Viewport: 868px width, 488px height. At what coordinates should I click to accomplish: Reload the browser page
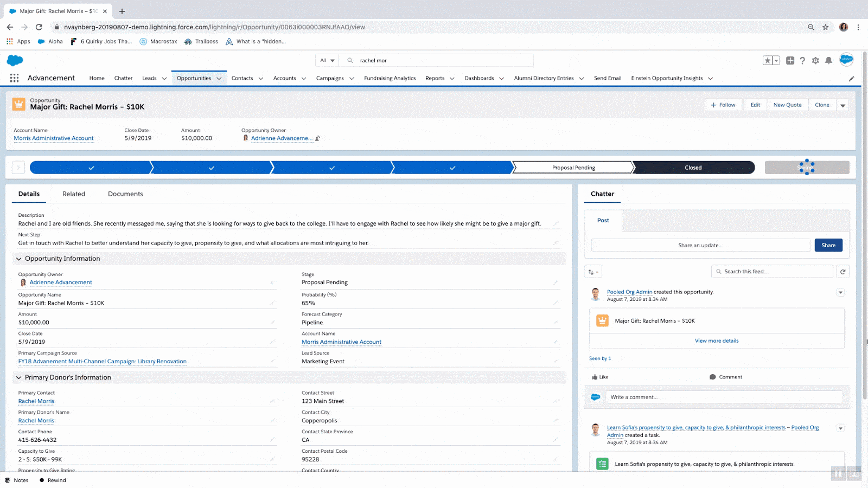pyautogui.click(x=39, y=27)
